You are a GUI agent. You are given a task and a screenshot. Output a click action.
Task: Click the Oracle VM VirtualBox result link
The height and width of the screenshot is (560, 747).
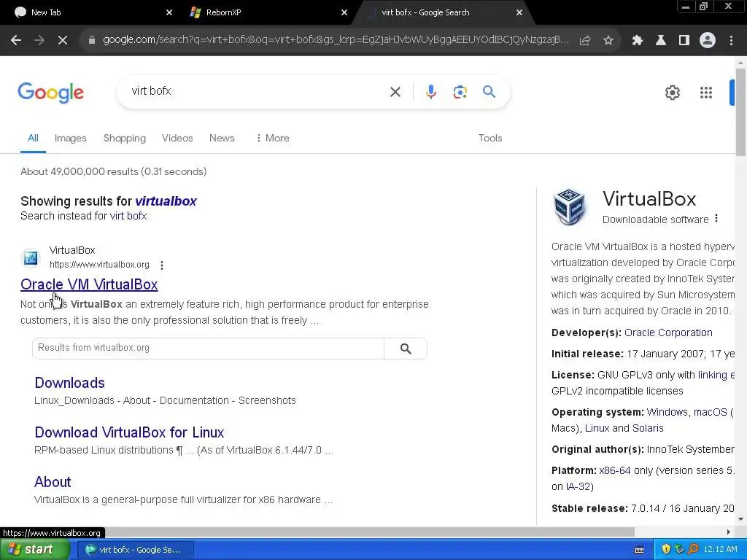pos(89,285)
